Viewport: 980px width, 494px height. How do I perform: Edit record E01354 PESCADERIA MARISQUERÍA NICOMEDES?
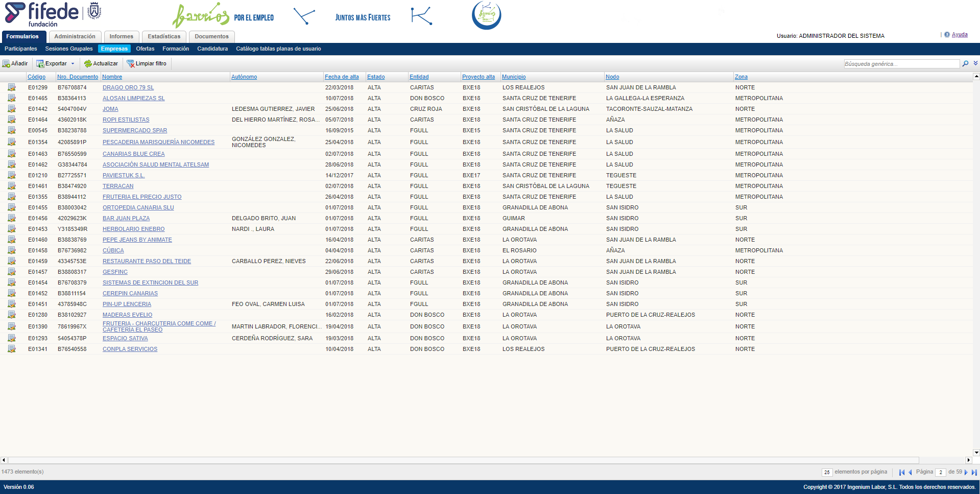pos(12,142)
